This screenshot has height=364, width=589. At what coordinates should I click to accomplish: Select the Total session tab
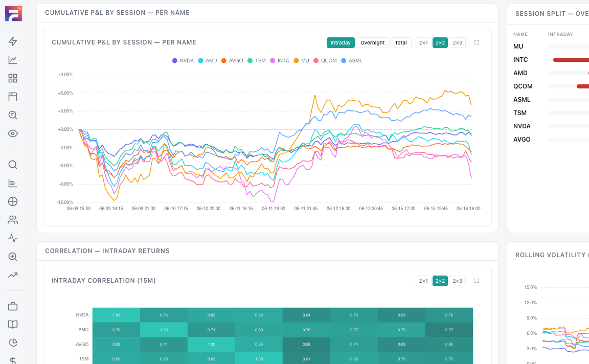tap(401, 42)
